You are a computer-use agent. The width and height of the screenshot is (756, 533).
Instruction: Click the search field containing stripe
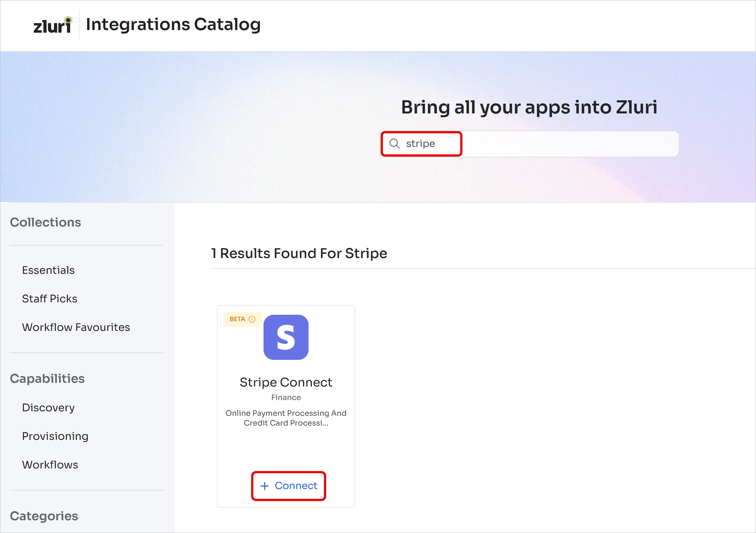tap(530, 144)
